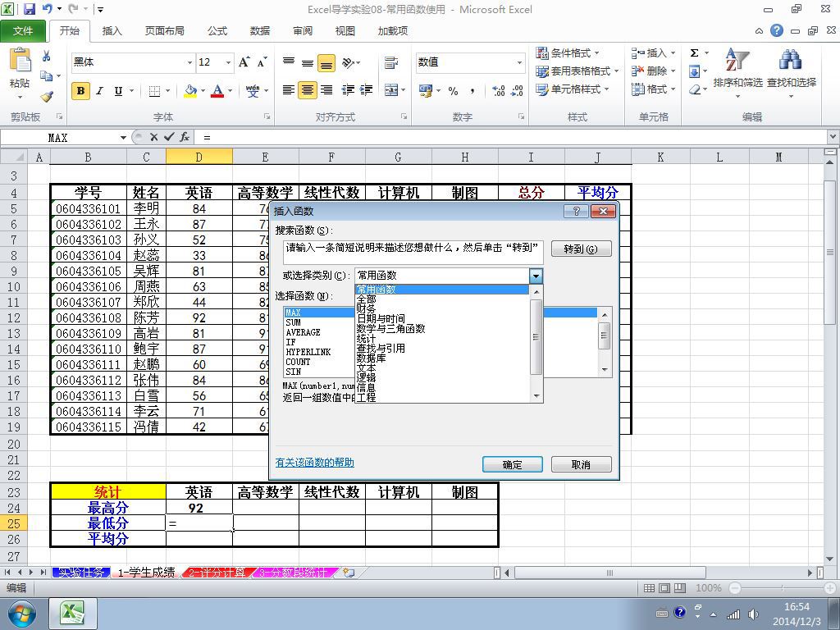This screenshot has height=630, width=840.
Task: Click the 确定 button in dialog
Action: [512, 464]
